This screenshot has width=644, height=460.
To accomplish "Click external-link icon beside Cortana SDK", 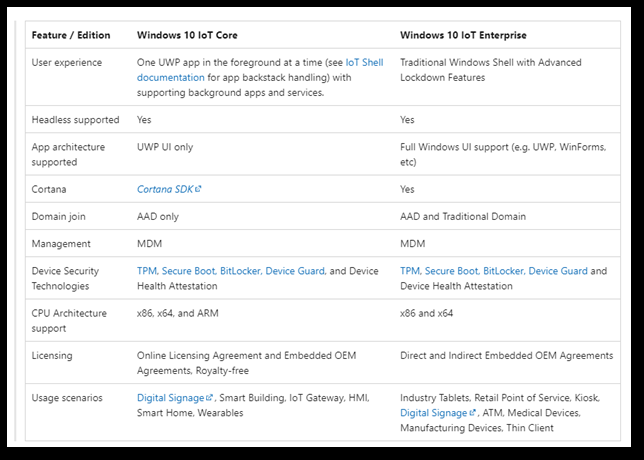I will (198, 188).
